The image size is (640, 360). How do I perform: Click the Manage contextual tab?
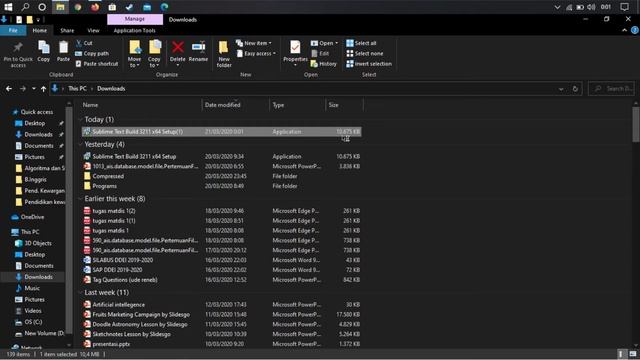[135, 19]
